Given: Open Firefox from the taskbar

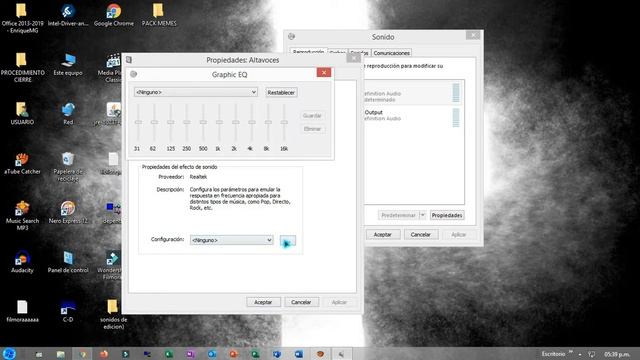Looking at the screenshot, I should 104,354.
